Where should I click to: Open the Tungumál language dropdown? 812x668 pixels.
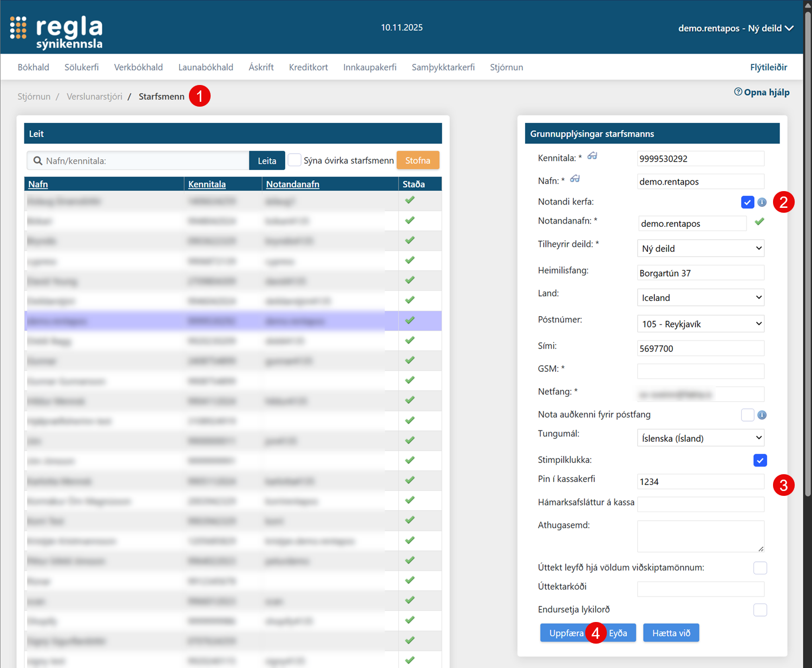(700, 438)
